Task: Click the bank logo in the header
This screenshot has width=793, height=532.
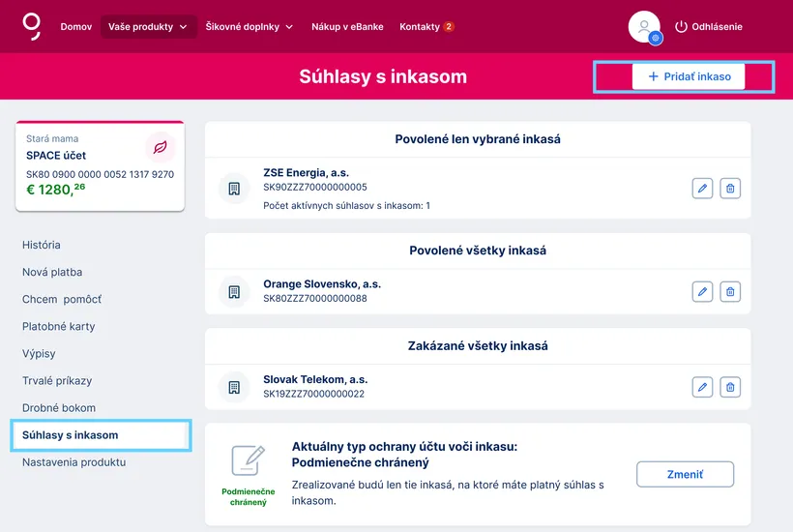Action: (32, 27)
